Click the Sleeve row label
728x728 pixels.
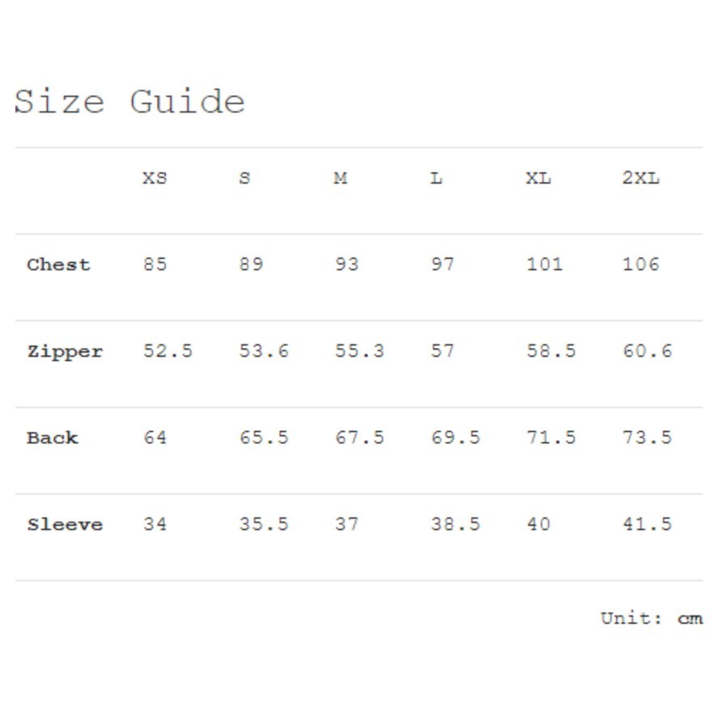pos(65,524)
